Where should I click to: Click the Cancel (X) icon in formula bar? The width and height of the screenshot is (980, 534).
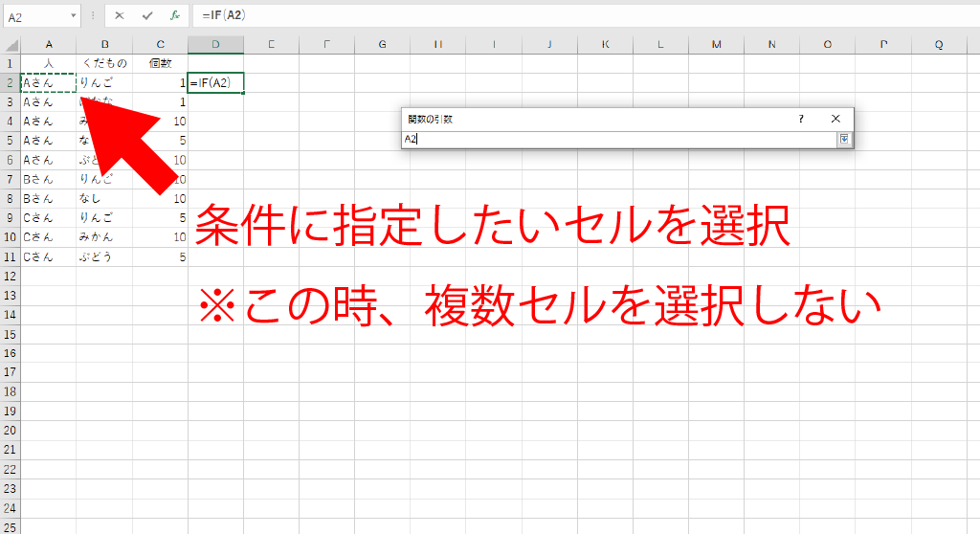coord(120,16)
